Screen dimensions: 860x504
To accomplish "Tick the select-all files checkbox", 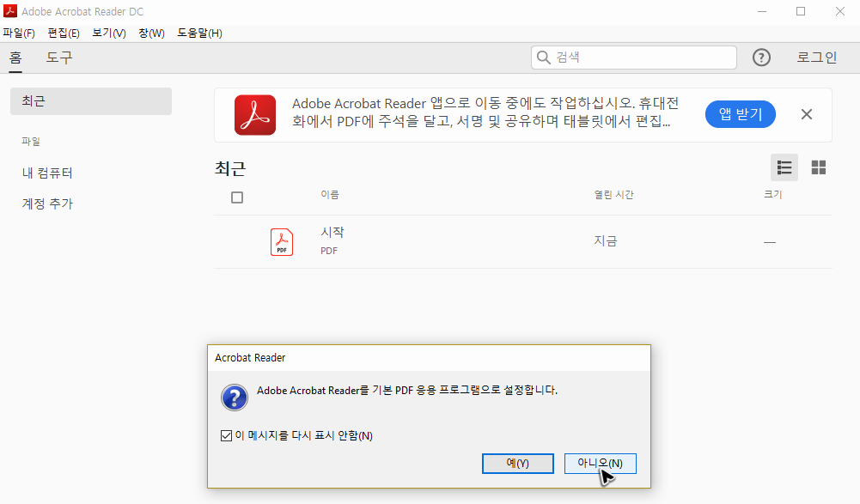I will (x=237, y=197).
